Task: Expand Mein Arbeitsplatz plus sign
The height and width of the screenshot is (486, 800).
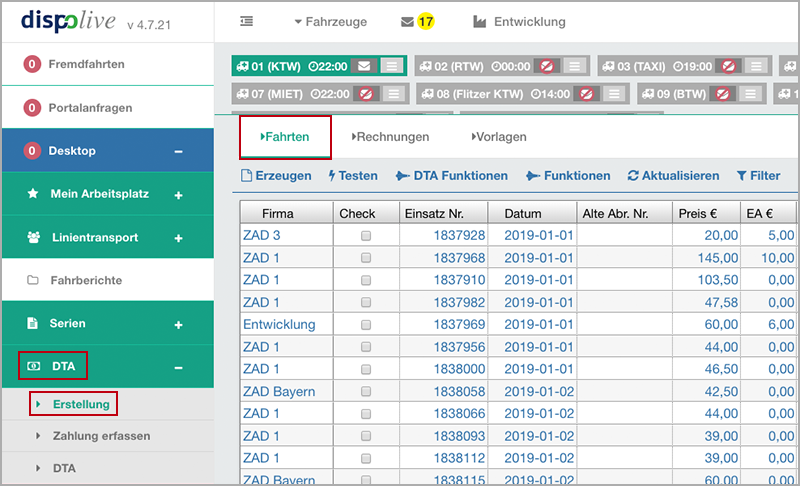Action: (x=178, y=195)
